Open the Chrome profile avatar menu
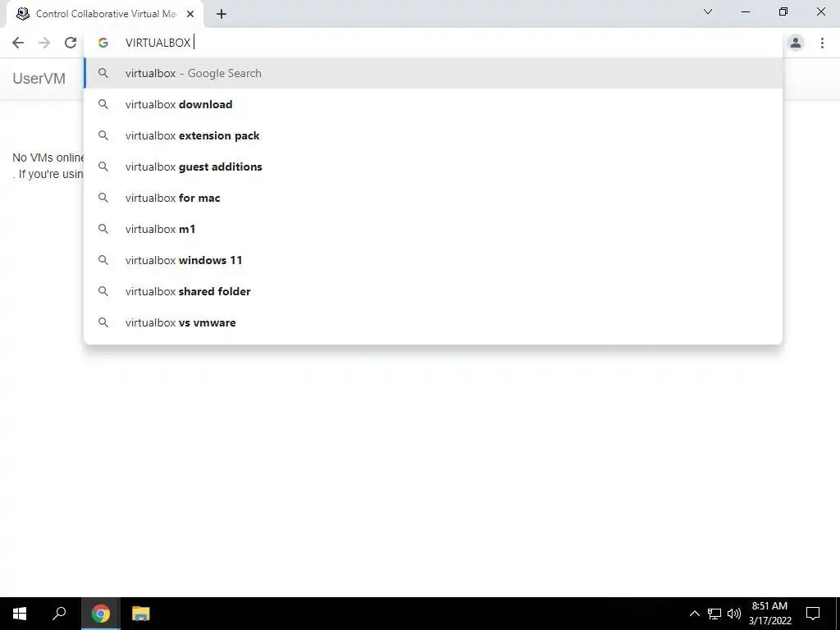The height and width of the screenshot is (630, 840). pyautogui.click(x=796, y=43)
